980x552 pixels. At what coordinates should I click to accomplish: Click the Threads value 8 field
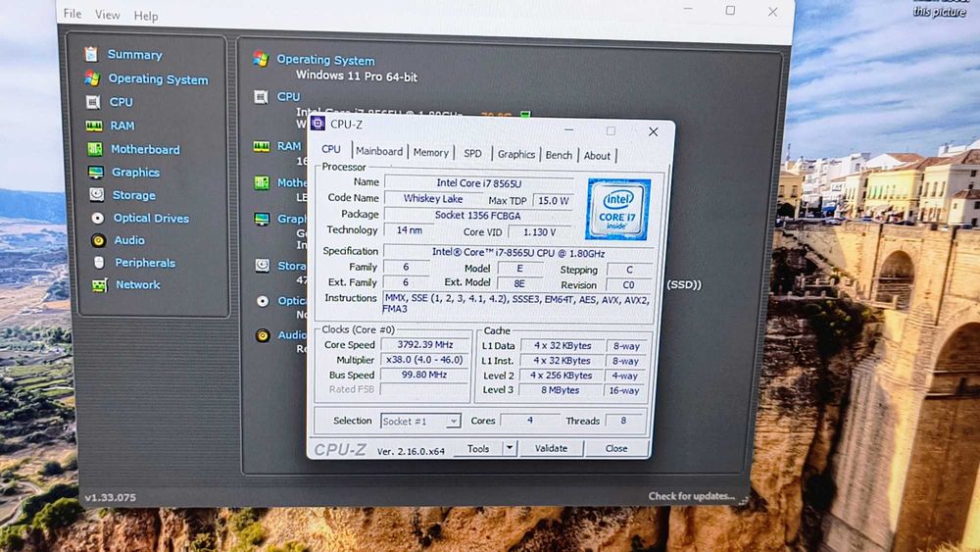(623, 421)
